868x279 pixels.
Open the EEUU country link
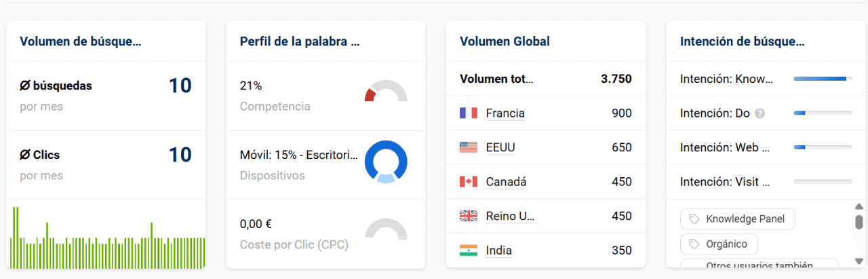[500, 147]
